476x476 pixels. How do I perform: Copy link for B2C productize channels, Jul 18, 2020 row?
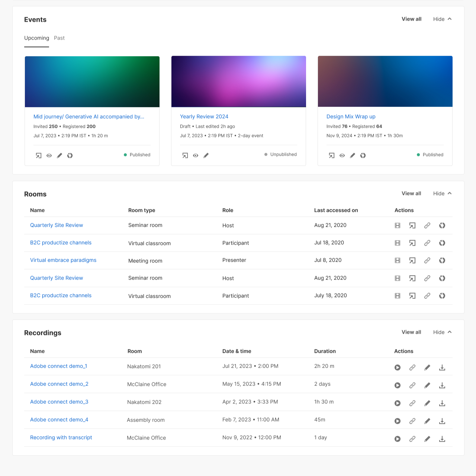pyautogui.click(x=427, y=243)
